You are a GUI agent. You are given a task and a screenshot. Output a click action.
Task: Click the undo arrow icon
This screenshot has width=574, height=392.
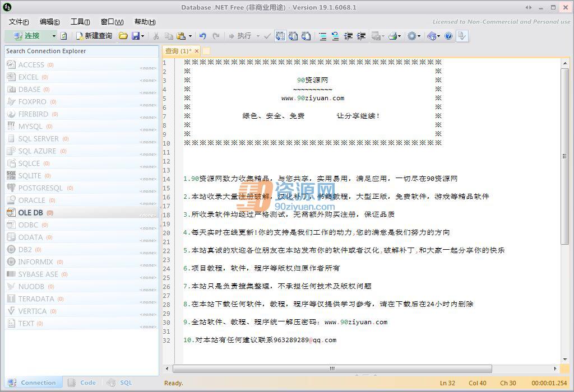click(203, 36)
